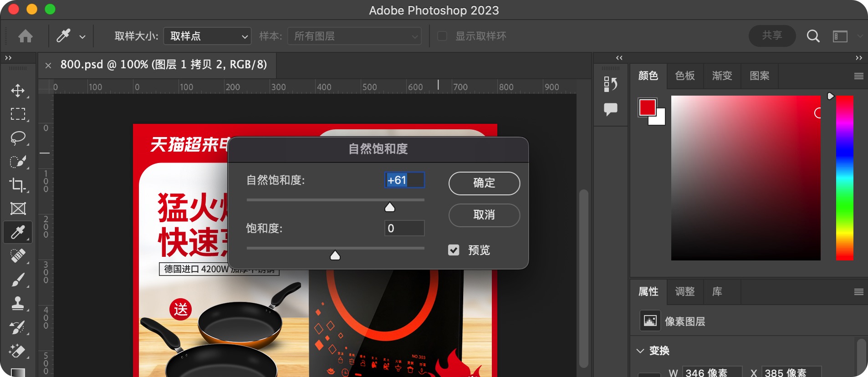Image resolution: width=868 pixels, height=377 pixels.
Task: Click the canvas vertical scrollbar
Action: (583, 278)
